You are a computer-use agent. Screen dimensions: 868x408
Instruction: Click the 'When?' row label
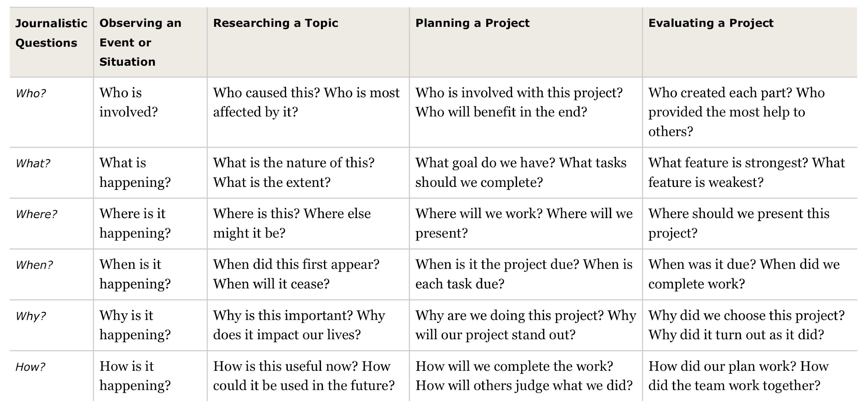click(34, 265)
